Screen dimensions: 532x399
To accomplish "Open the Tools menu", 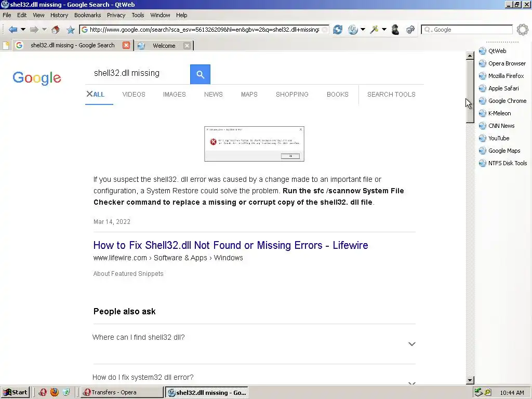I will [138, 15].
